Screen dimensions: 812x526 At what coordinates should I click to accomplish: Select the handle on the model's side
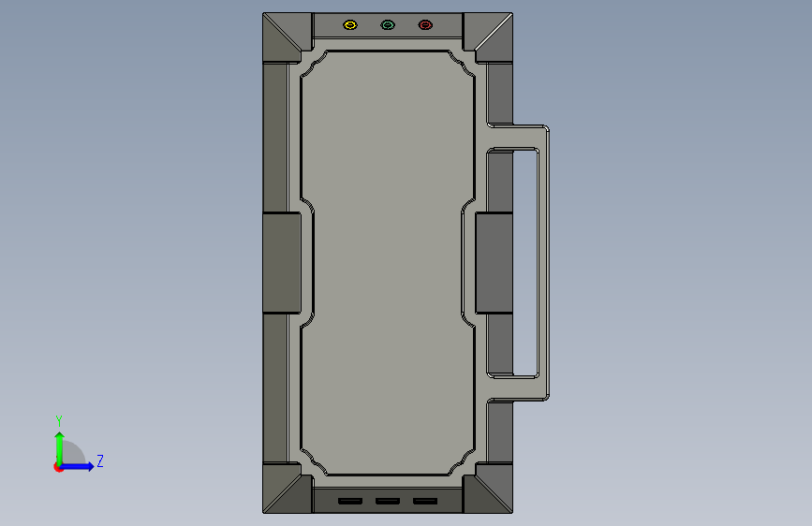click(x=543, y=262)
